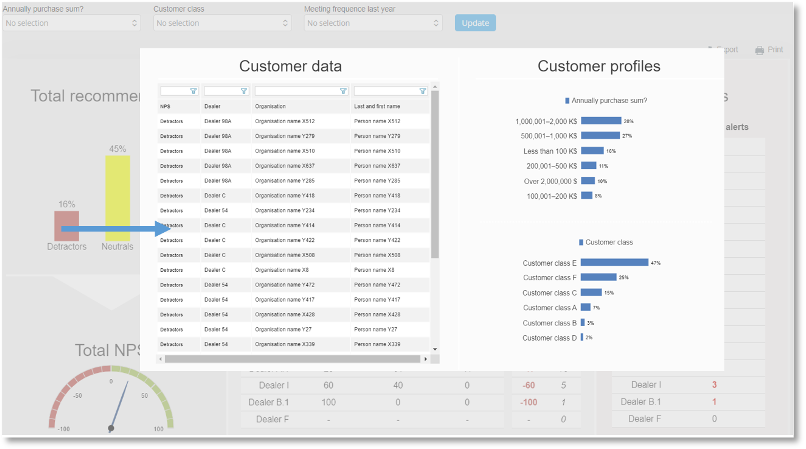Click the Update button

(x=475, y=23)
